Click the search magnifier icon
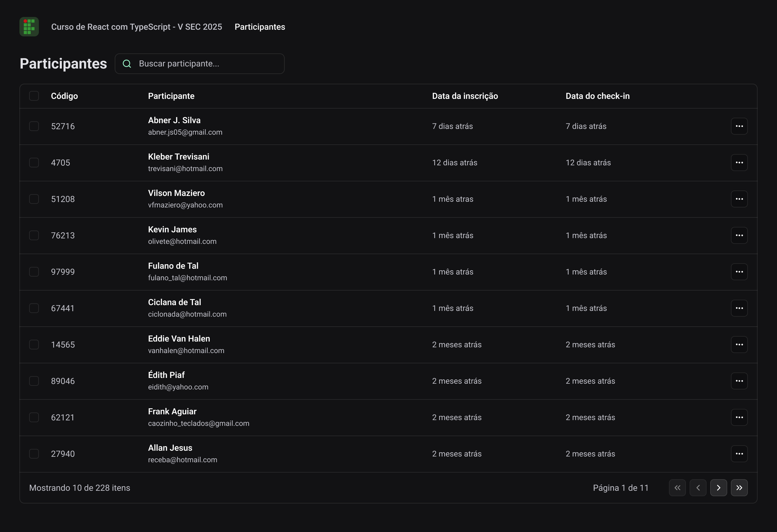Image resolution: width=777 pixels, height=532 pixels. coord(127,64)
